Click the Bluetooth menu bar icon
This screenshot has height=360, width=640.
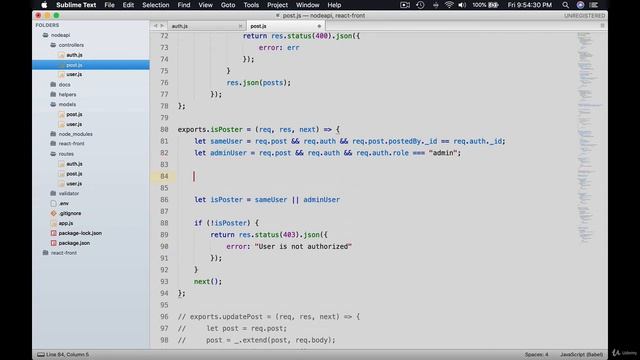(436, 5)
